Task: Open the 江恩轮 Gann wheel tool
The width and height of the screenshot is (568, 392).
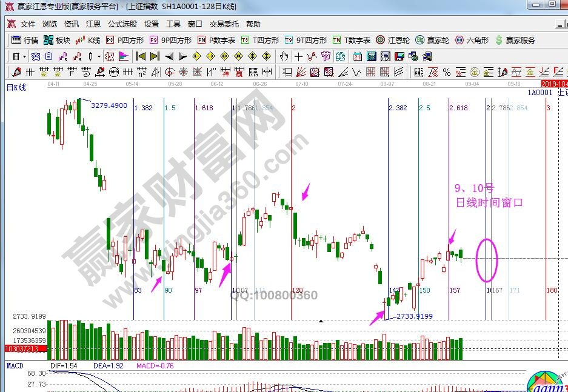Action: tap(392, 41)
